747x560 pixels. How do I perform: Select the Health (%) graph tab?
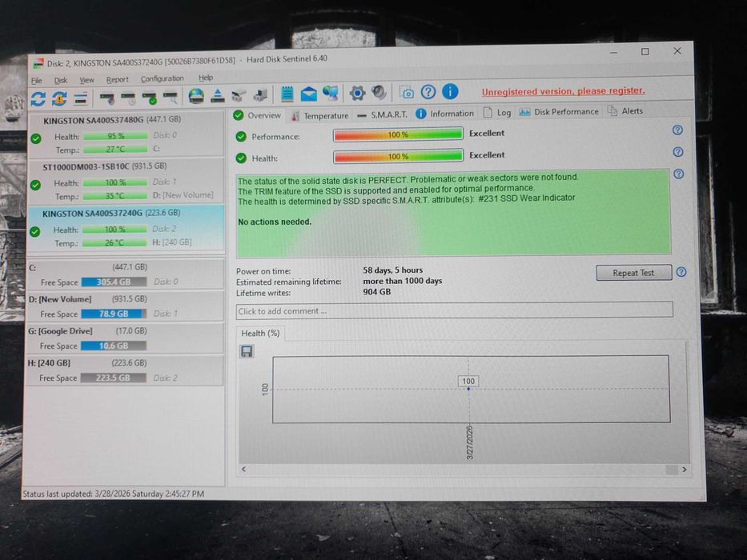pos(260,334)
